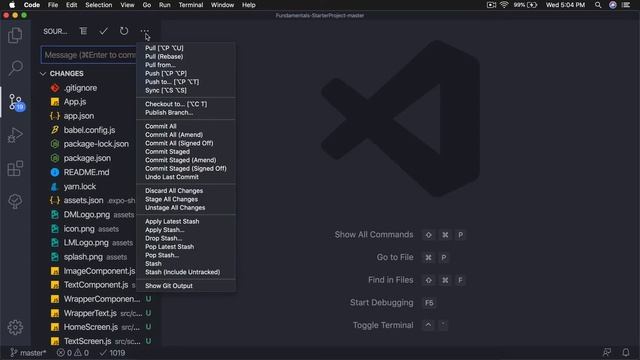Click the master branch indicator
640x360 pixels.
pyautogui.click(x=28, y=353)
